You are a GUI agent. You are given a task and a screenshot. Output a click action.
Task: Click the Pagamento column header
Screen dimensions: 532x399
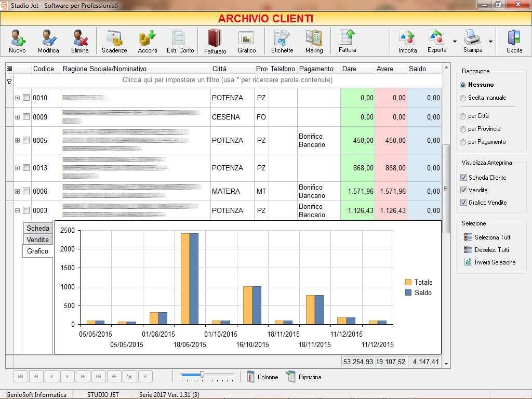pos(319,69)
